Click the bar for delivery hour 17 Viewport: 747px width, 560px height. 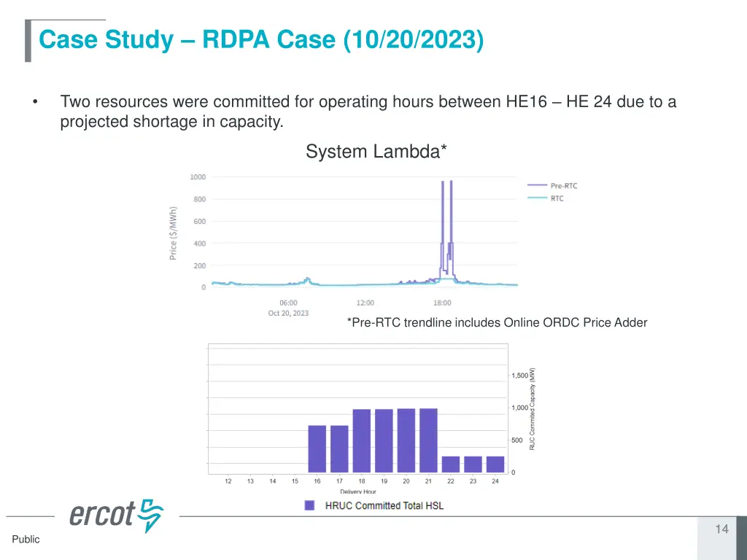coord(339,449)
